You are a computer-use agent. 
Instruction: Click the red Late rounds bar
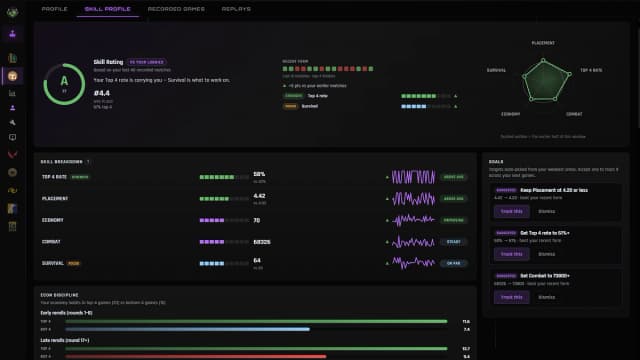[196, 356]
